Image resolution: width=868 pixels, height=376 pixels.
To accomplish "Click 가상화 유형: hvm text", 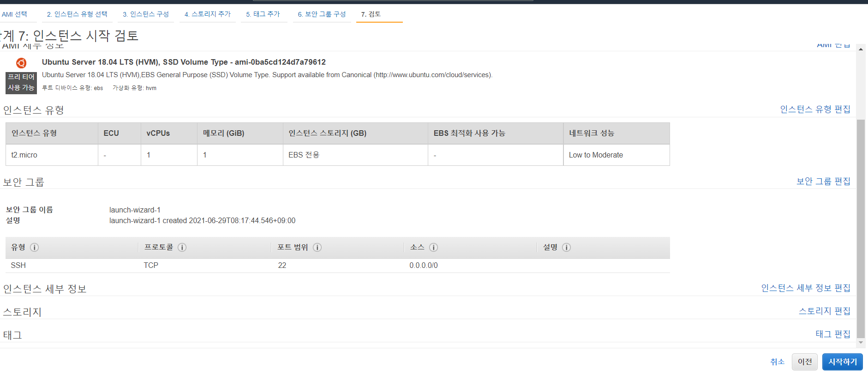I will tap(134, 88).
